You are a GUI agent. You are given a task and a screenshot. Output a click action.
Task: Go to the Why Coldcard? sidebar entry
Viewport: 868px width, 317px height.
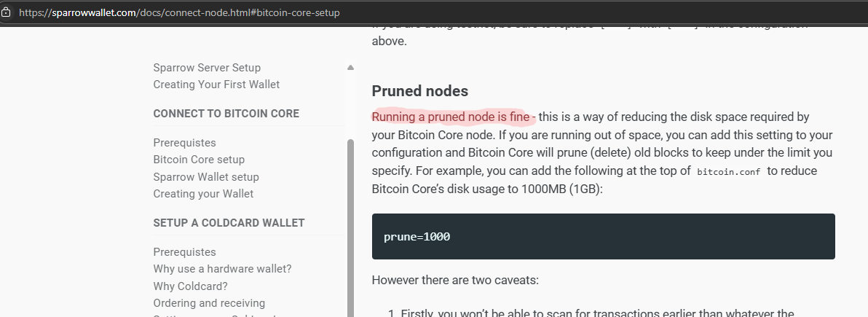pos(190,286)
